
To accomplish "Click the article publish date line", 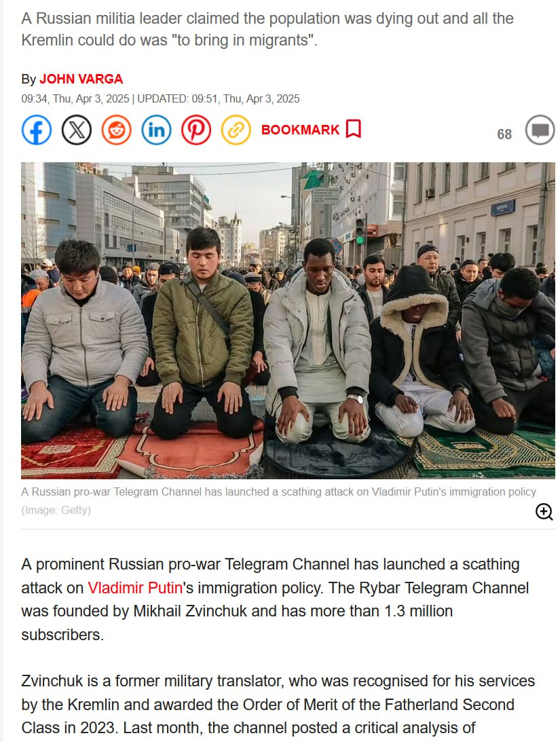I will coord(160,98).
